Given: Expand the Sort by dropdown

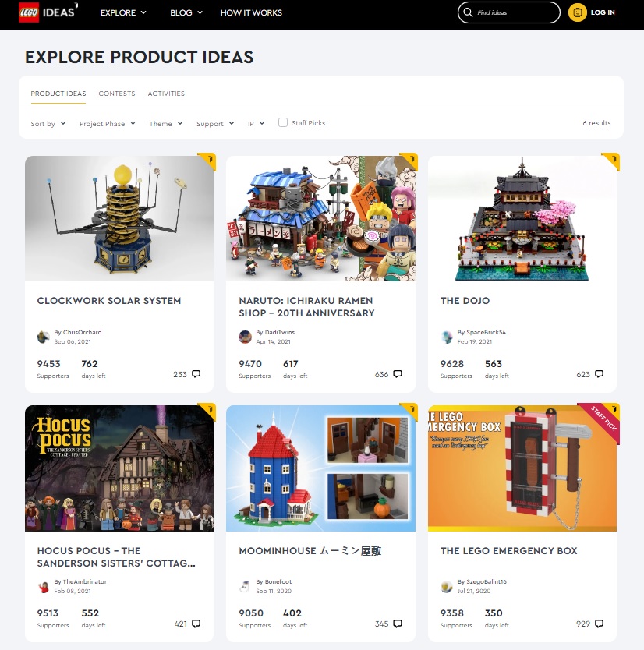Looking at the screenshot, I should click(x=48, y=124).
